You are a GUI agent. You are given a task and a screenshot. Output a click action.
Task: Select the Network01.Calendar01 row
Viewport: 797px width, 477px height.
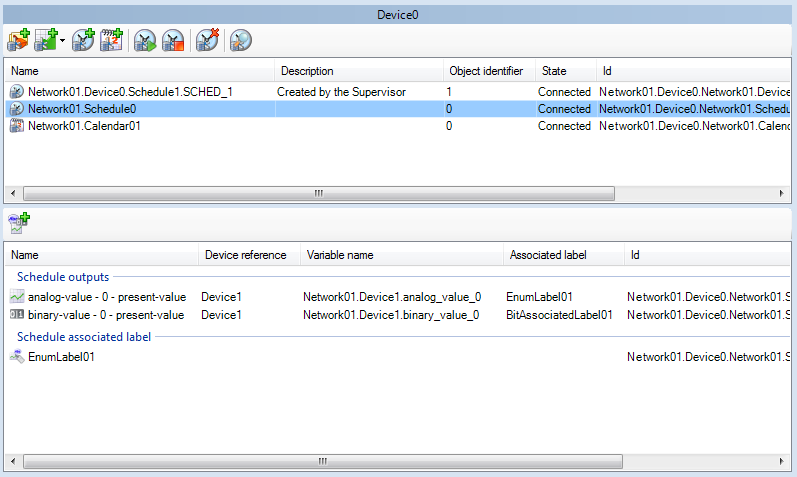click(84, 126)
